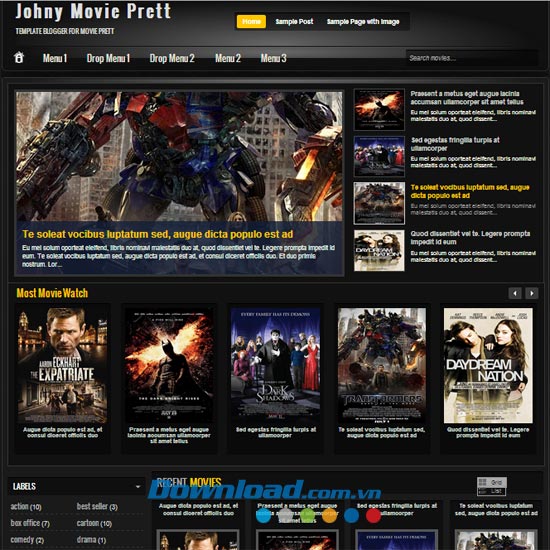Open the cartoon (10) label
Viewport: 550px width, 550px height.
(x=94, y=523)
